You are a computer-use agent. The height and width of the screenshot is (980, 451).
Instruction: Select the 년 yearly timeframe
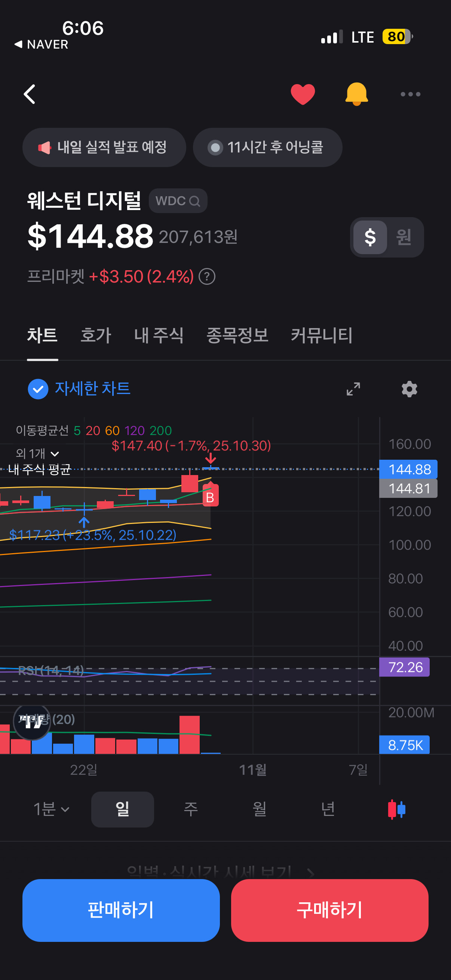pyautogui.click(x=328, y=809)
